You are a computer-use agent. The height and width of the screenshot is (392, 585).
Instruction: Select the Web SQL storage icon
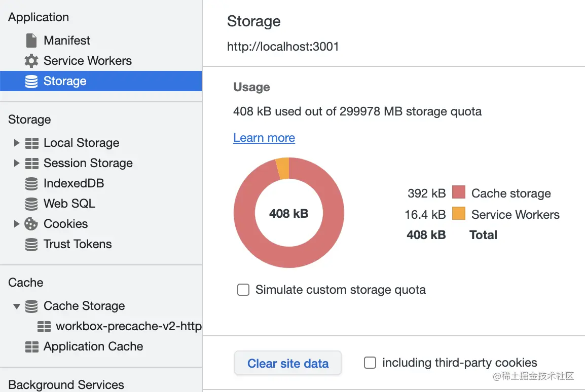coord(31,204)
